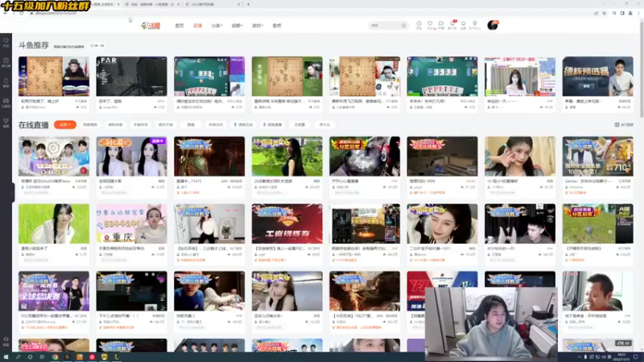Click microphone icon on 语音互动 chip

pos(235,125)
